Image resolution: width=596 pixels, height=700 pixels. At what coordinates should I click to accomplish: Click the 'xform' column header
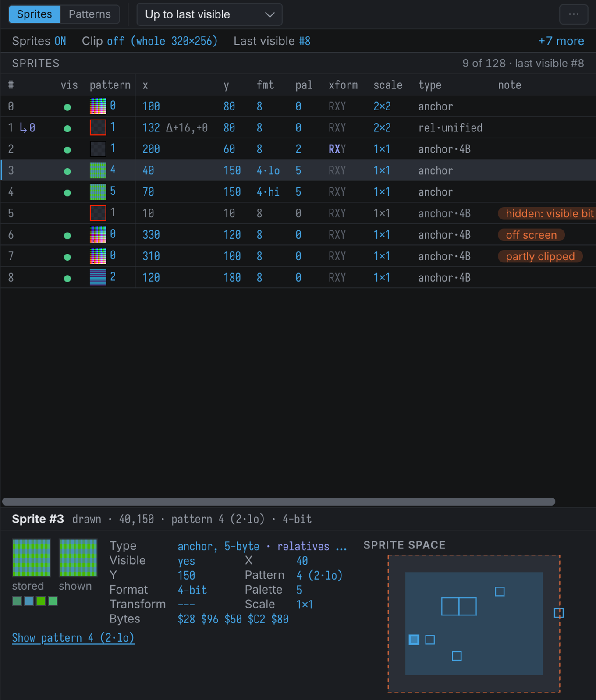(343, 85)
